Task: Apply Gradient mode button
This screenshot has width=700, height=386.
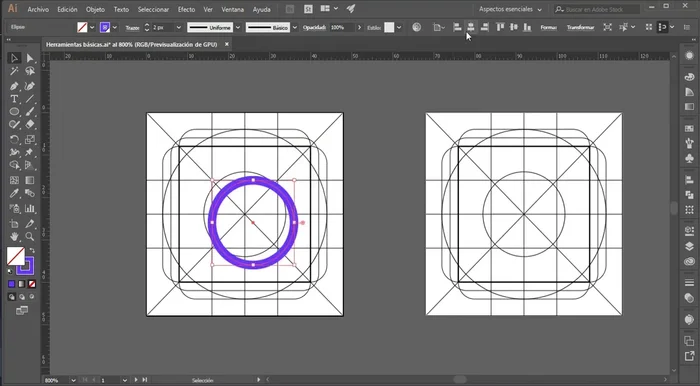Action: click(21, 284)
